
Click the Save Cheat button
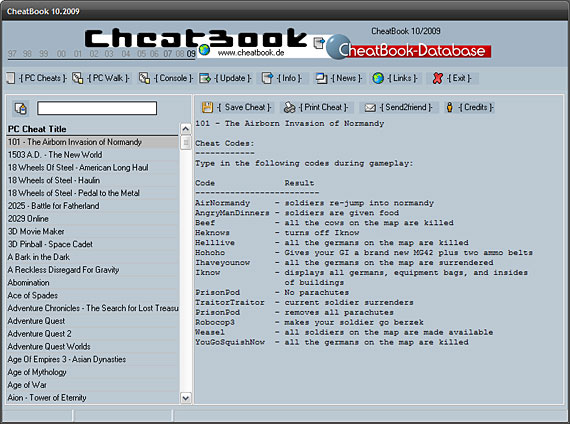point(244,107)
